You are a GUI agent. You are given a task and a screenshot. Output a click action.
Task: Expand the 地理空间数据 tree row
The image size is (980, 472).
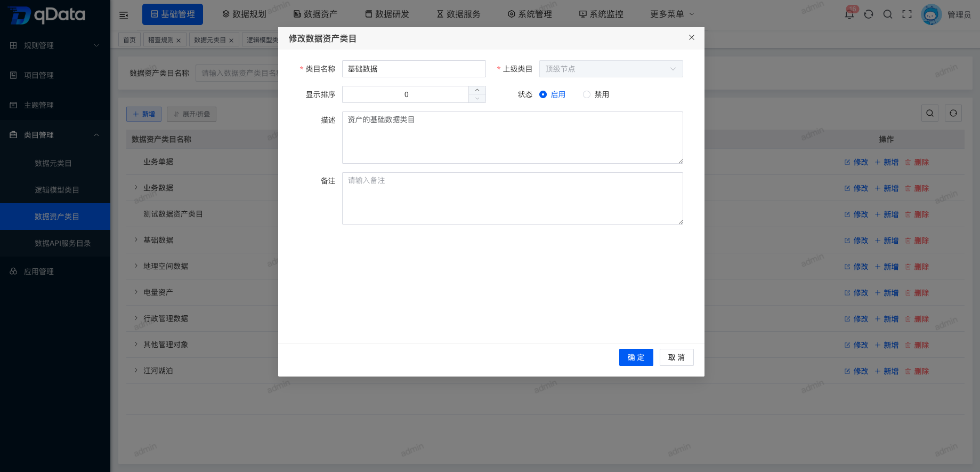pos(136,266)
